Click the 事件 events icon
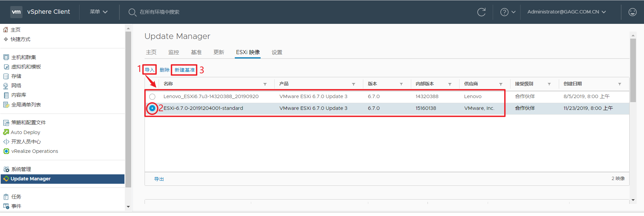 [x=6, y=206]
